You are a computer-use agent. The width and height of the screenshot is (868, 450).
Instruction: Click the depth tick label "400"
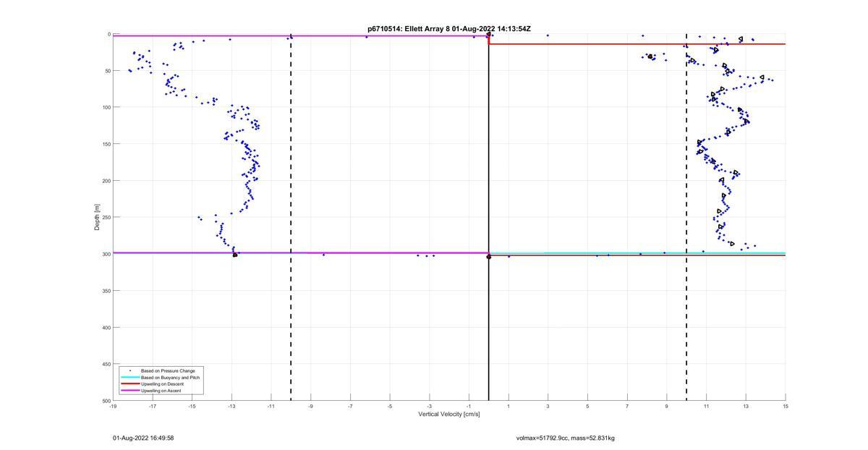pyautogui.click(x=106, y=327)
